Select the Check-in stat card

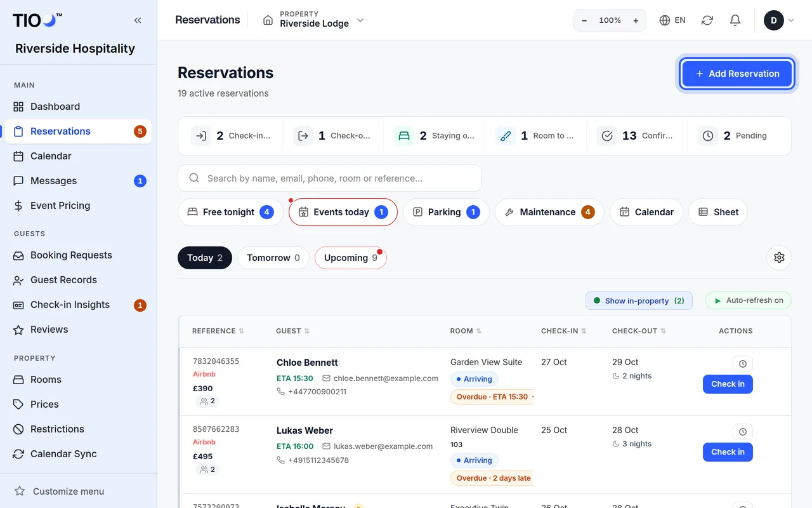point(231,136)
